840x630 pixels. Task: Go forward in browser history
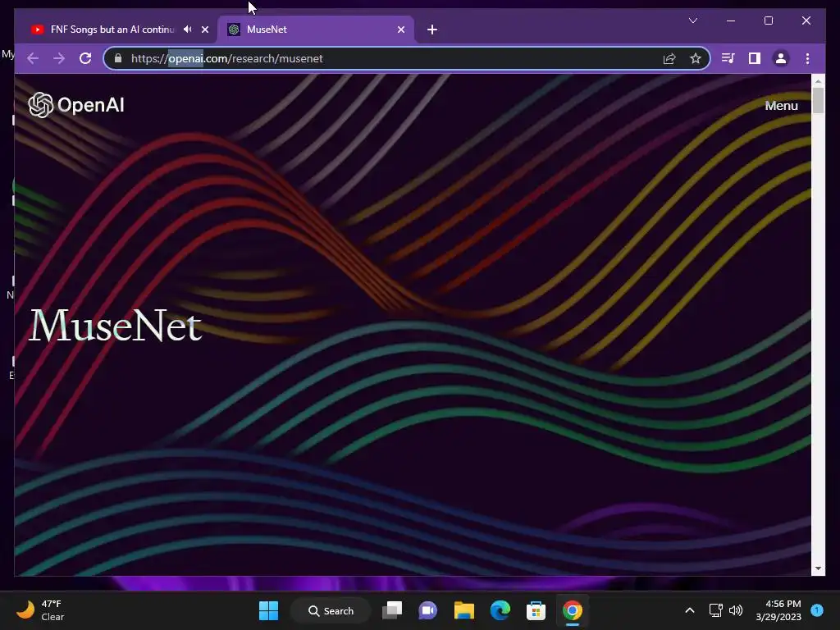pos(59,58)
